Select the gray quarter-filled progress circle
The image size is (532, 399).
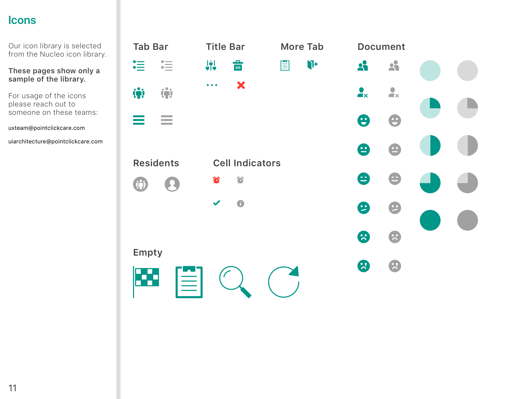pos(468,108)
